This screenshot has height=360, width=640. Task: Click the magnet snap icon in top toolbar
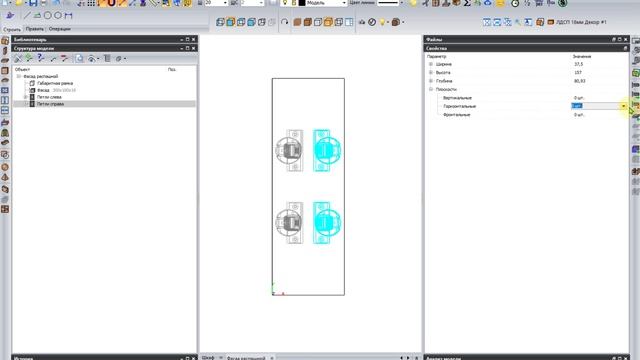pos(111,3)
